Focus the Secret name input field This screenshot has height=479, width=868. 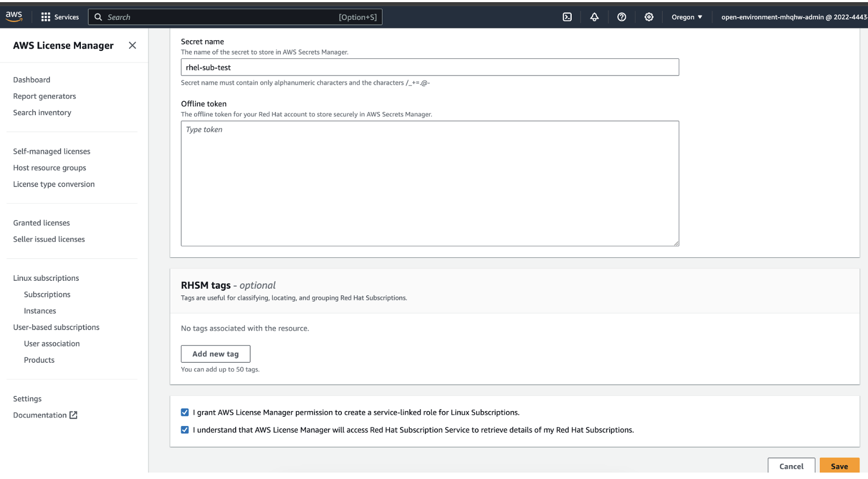430,68
